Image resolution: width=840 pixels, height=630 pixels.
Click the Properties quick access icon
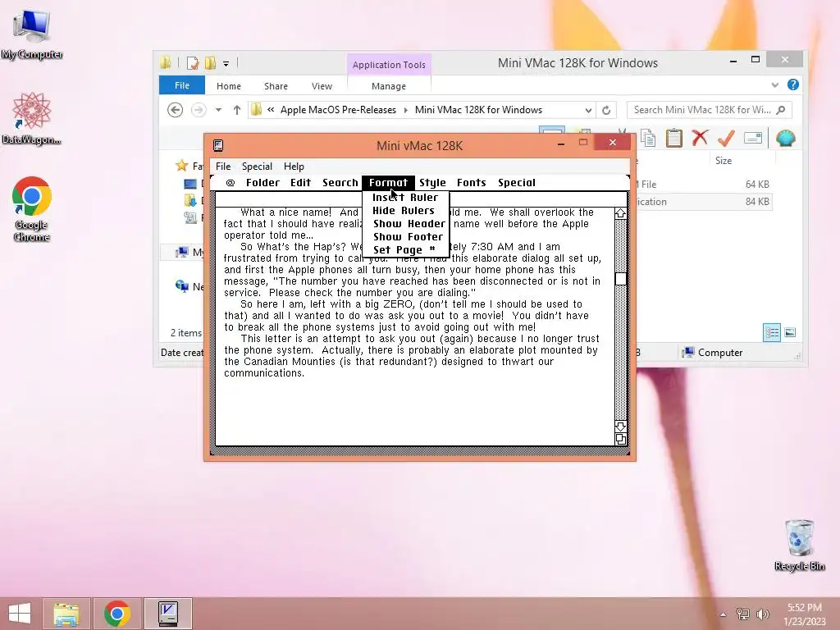pos(192,63)
